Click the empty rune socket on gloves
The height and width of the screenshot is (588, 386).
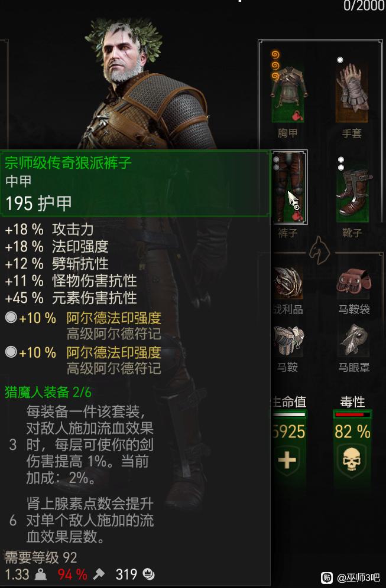(340, 60)
